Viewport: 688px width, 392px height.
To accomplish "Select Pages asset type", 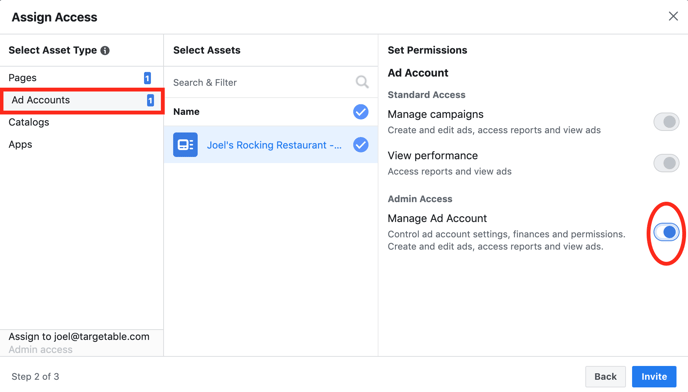I will (82, 78).
